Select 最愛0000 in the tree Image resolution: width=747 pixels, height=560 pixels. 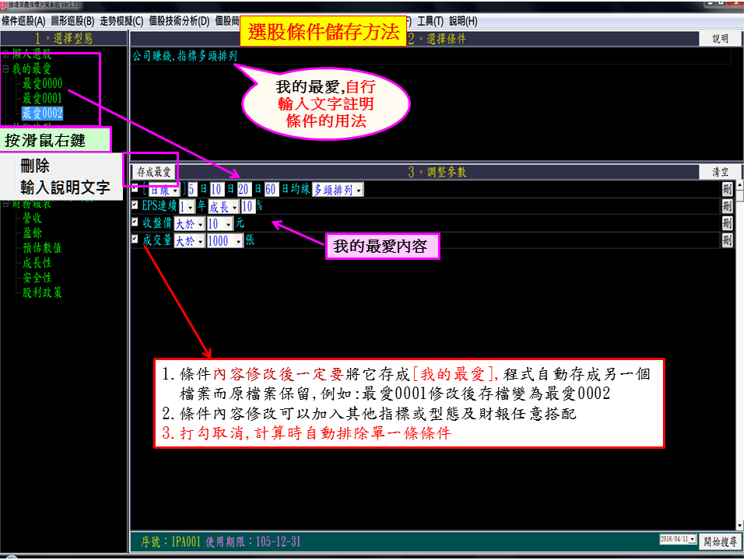click(42, 83)
